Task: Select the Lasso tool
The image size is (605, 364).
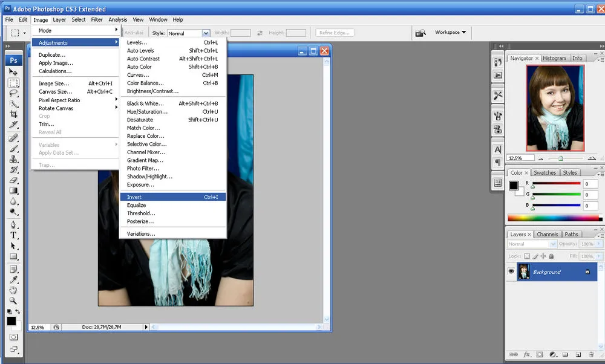Action: point(13,93)
